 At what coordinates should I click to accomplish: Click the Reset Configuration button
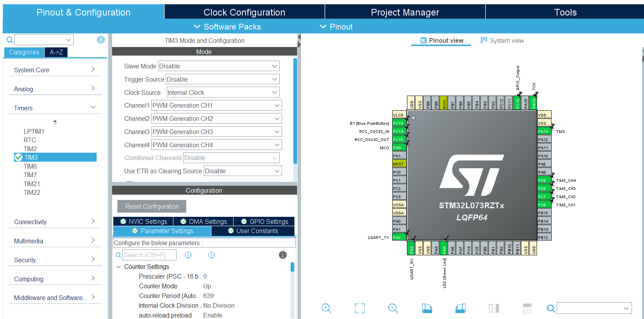click(152, 206)
